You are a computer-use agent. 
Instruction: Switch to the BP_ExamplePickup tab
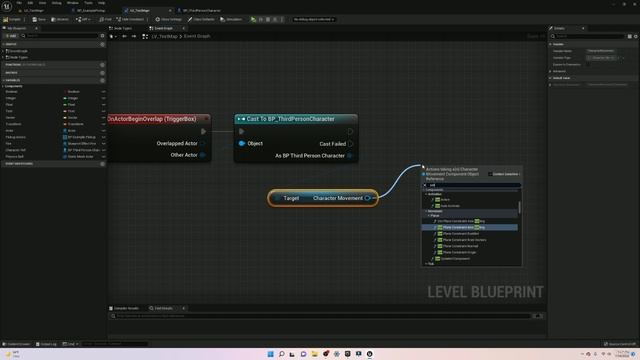coord(91,10)
